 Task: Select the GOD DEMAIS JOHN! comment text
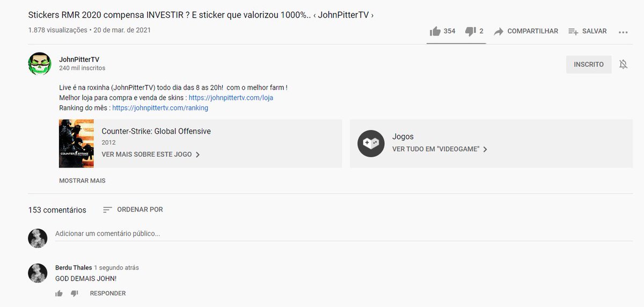86,279
